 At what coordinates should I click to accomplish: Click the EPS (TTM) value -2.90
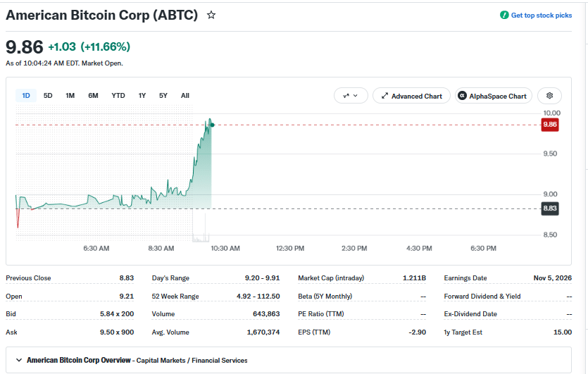tap(418, 332)
